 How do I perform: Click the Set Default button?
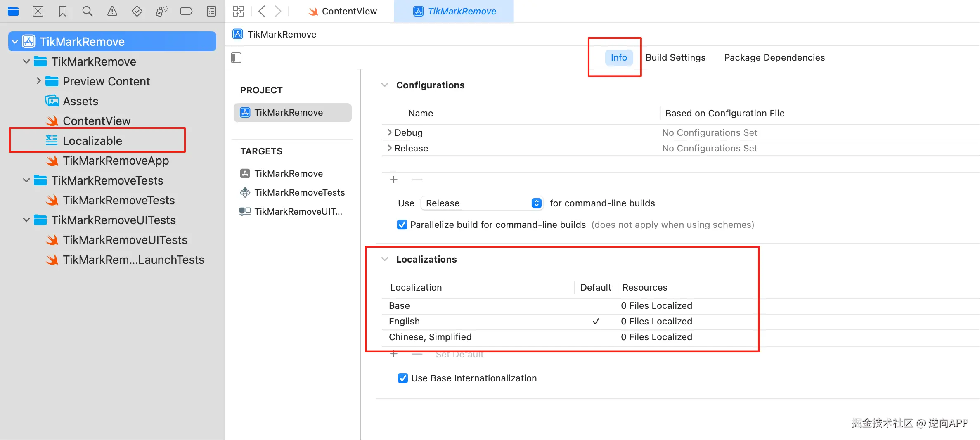tap(459, 354)
